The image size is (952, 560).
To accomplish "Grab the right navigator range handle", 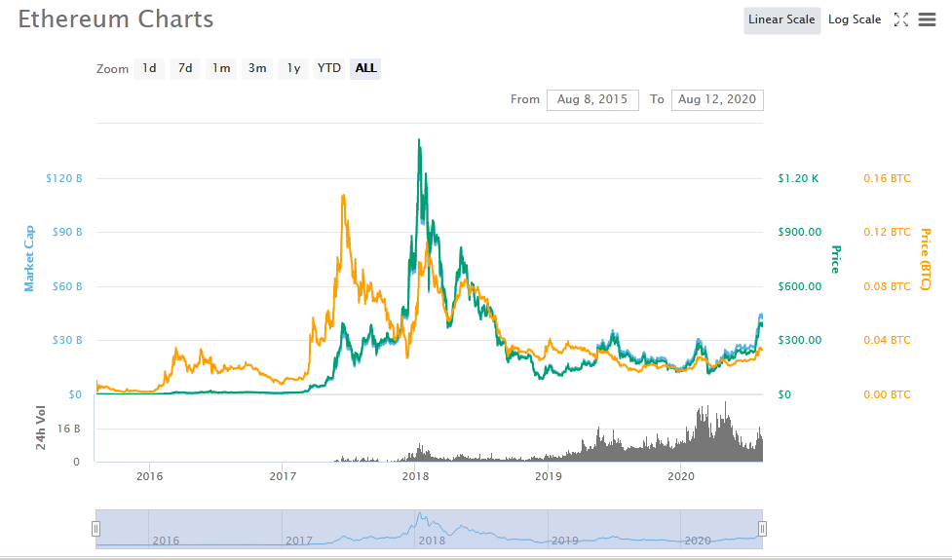I will [x=763, y=529].
